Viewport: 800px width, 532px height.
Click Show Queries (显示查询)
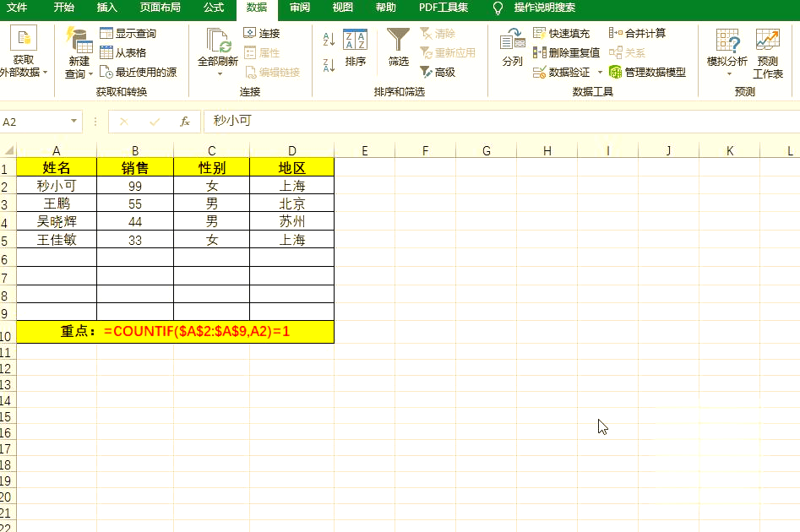pyautogui.click(x=128, y=34)
